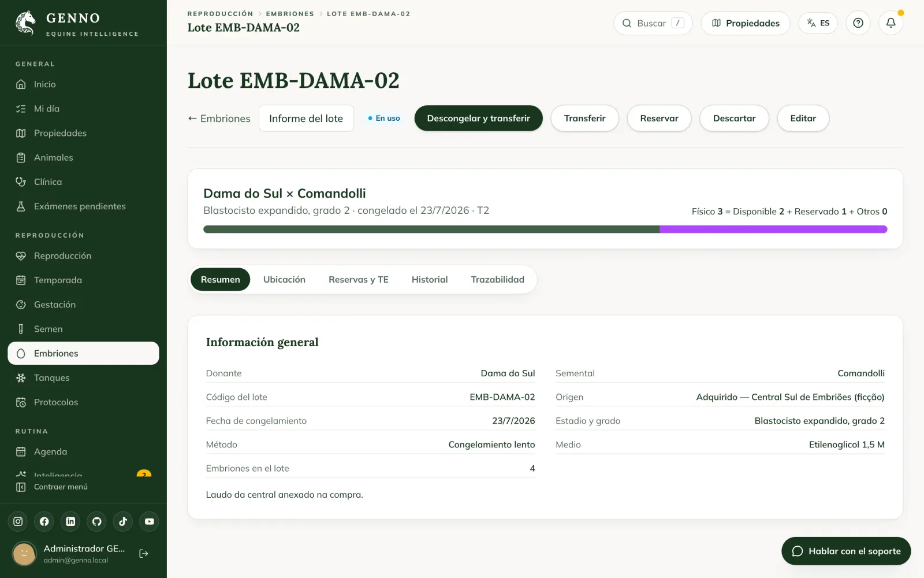Open the YouTube link

150,521
